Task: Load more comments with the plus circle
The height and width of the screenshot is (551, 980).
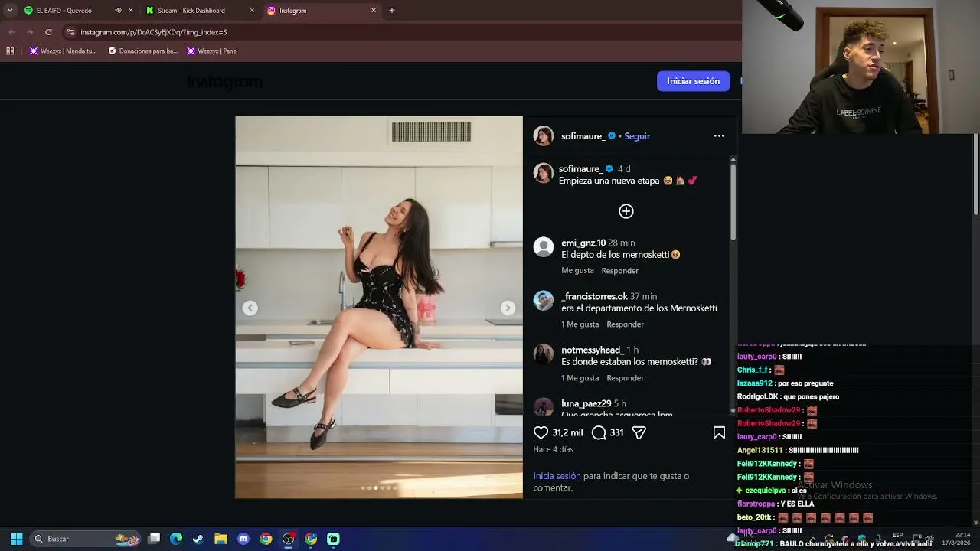Action: click(626, 211)
